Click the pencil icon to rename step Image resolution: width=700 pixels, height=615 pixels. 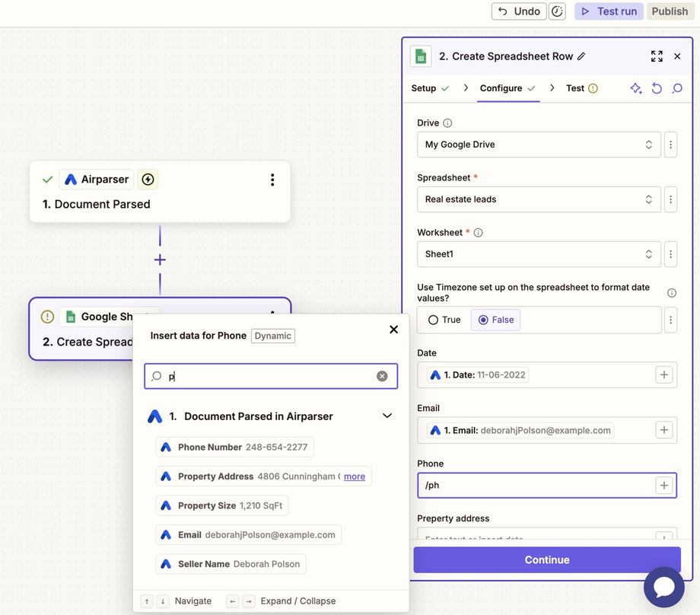(x=581, y=56)
